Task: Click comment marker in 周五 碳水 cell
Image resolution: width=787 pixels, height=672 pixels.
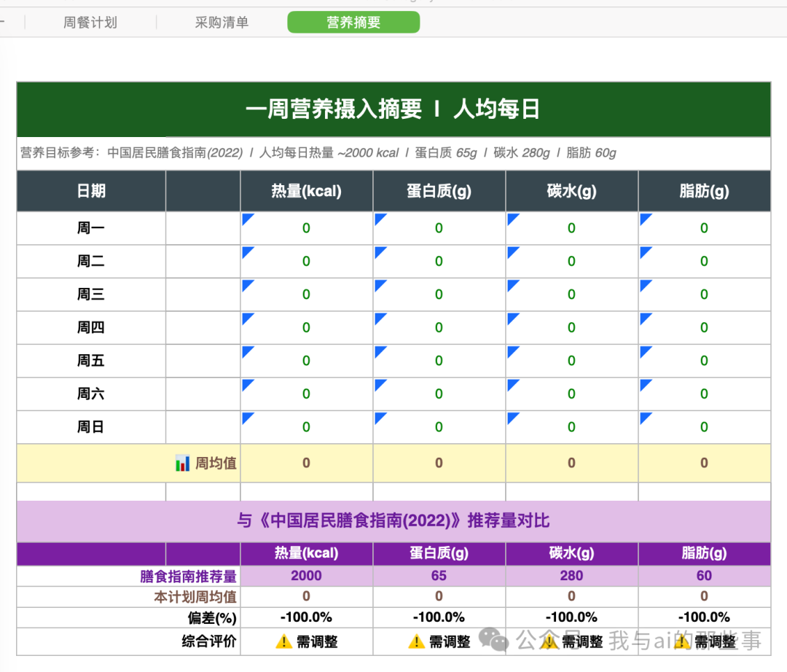Action: (x=512, y=350)
